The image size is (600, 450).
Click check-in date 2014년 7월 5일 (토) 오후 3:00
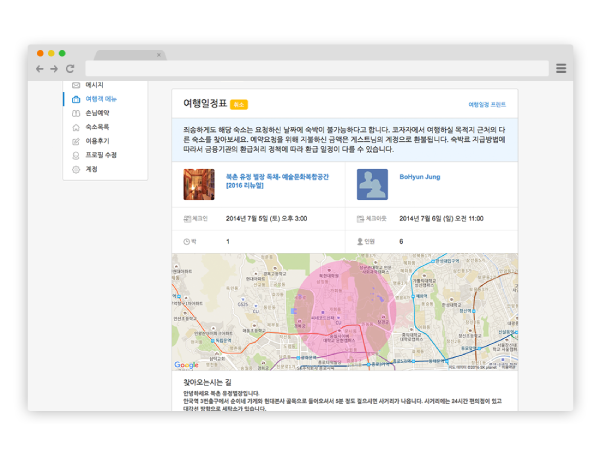click(x=266, y=218)
